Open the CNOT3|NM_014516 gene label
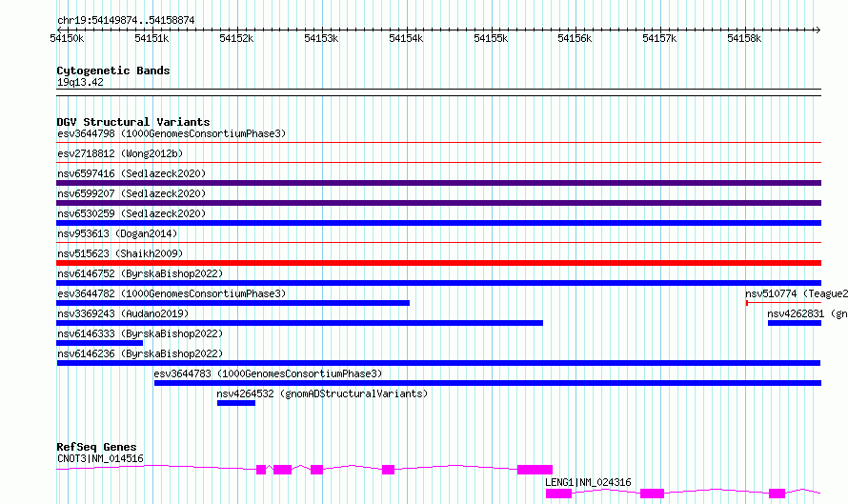 [100, 458]
